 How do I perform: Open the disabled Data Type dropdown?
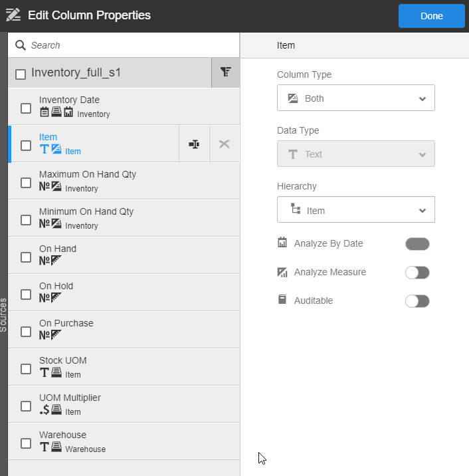[355, 154]
